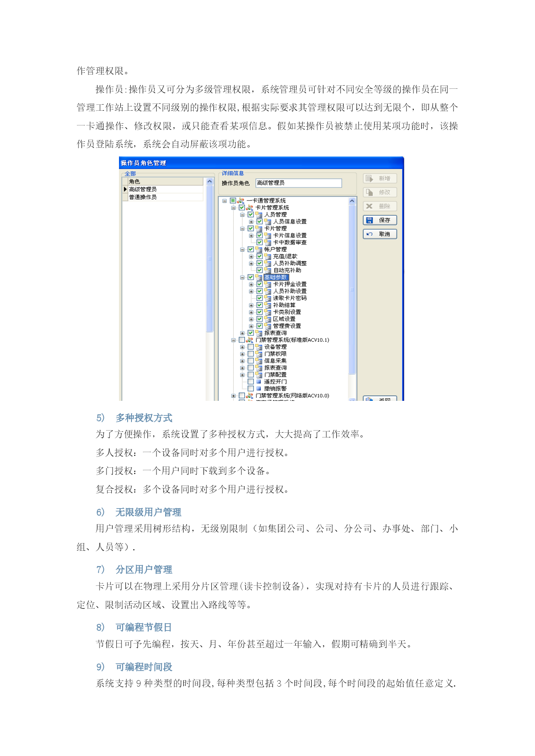Click the permission tree scroll-up arrow

352,201
